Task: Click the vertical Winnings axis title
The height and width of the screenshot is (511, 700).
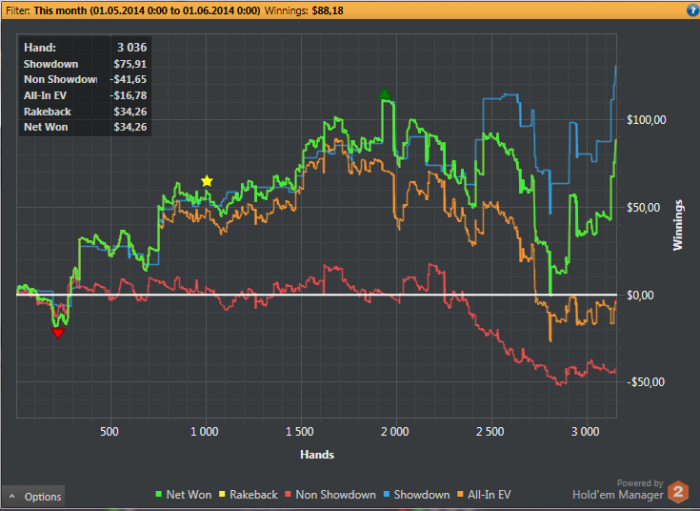Action: point(678,225)
